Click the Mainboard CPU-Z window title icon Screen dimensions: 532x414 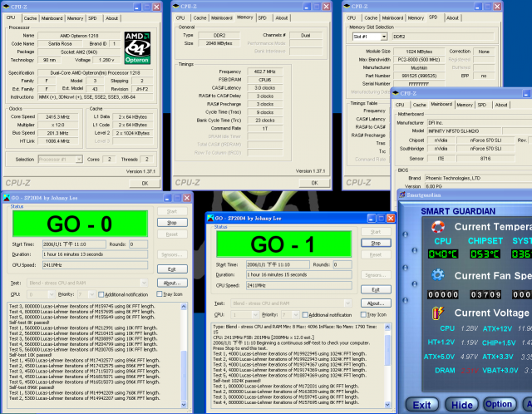pyautogui.click(x=396, y=93)
